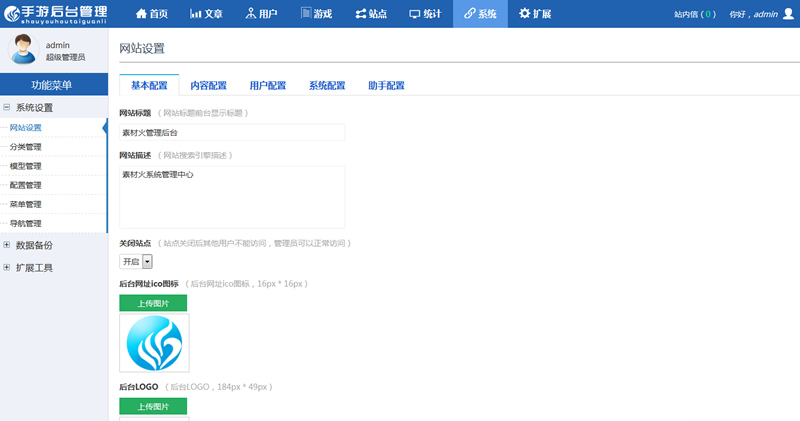Image resolution: width=800 pixels, height=421 pixels.
Task: Click the 功能菜单 header
Action: coord(54,85)
